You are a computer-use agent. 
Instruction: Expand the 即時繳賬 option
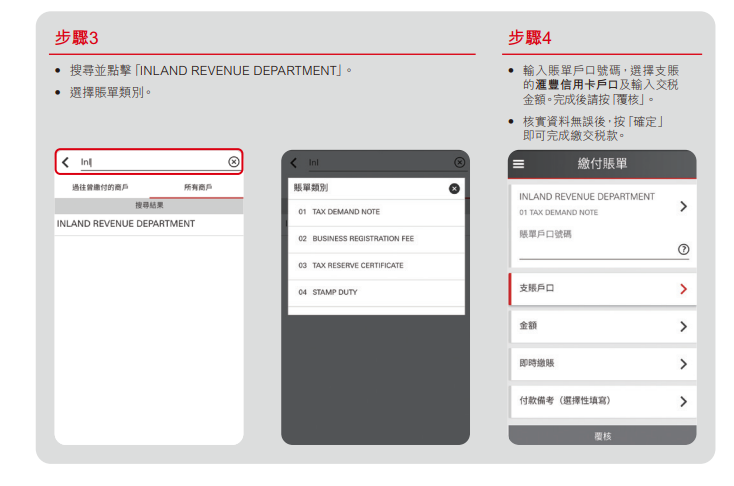[x=683, y=364]
